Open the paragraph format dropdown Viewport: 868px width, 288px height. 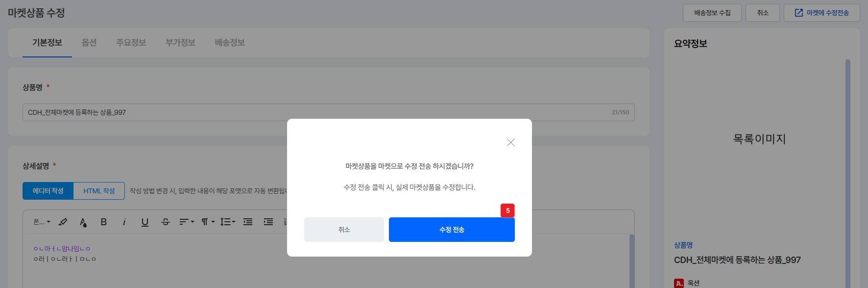click(208, 222)
